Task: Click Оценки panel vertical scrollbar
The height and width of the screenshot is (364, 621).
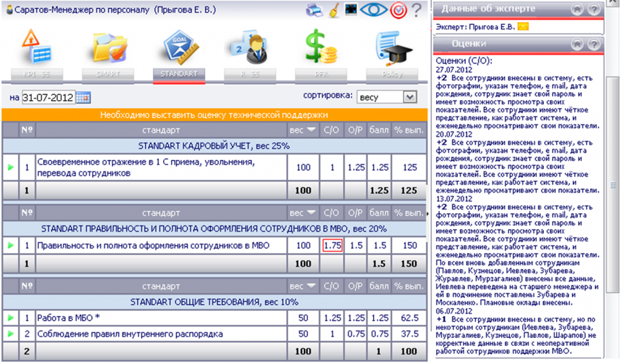Action: (613, 185)
